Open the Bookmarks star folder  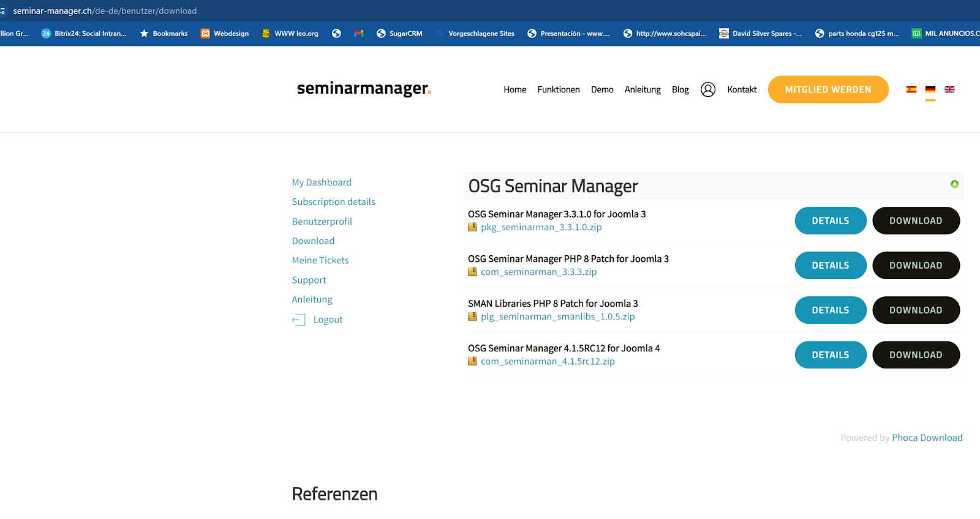coord(164,34)
